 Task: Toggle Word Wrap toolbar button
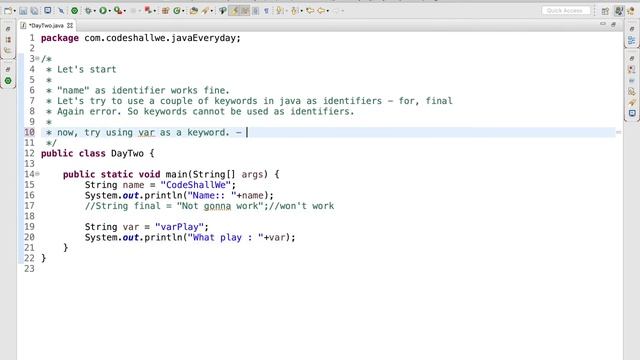(x=245, y=11)
